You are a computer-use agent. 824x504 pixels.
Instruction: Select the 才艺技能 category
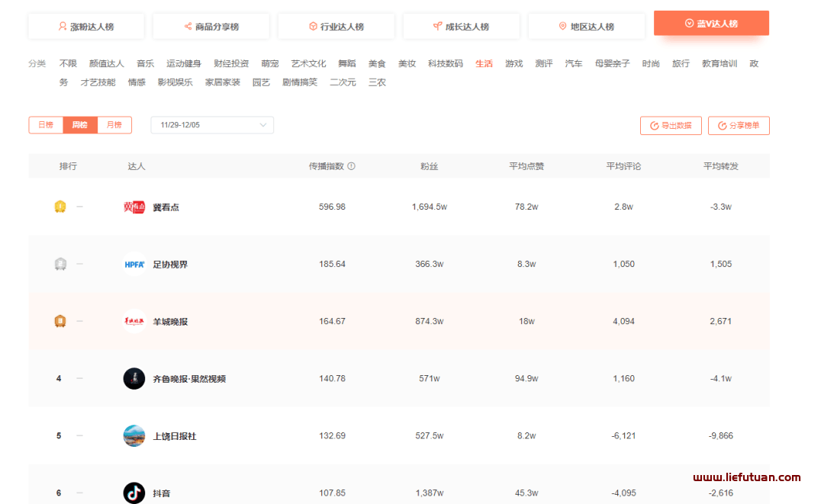click(x=98, y=82)
